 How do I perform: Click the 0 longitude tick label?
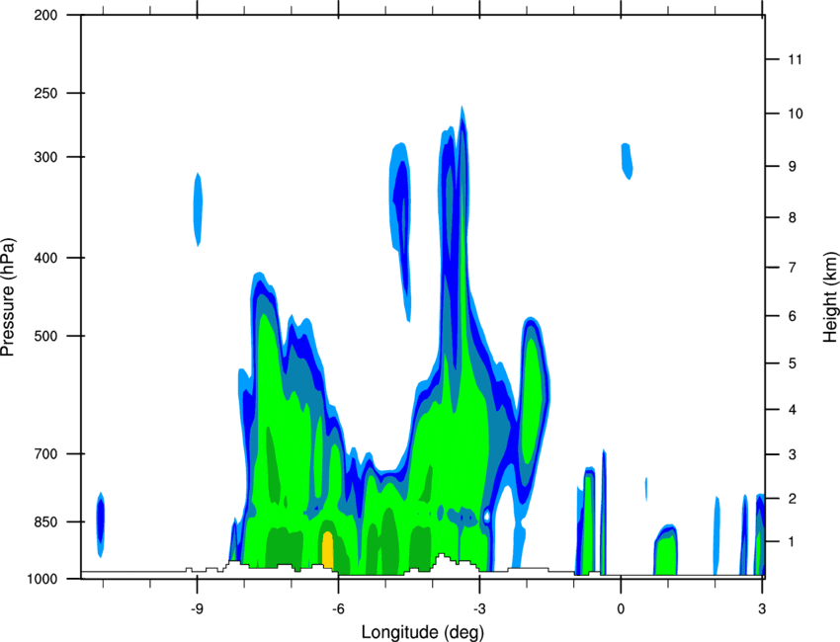tap(621, 608)
